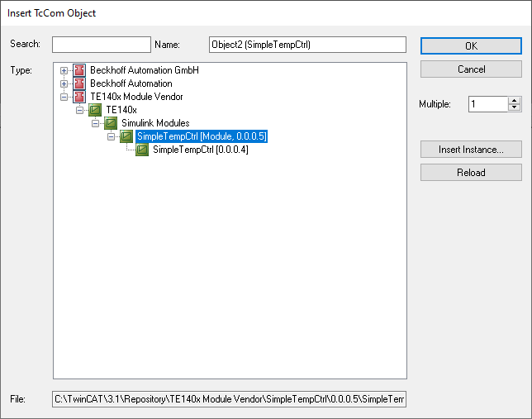This screenshot has width=532, height=419.
Task: Click the Name field containing Object2 (SimpleTempCtrl)
Action: tap(307, 45)
